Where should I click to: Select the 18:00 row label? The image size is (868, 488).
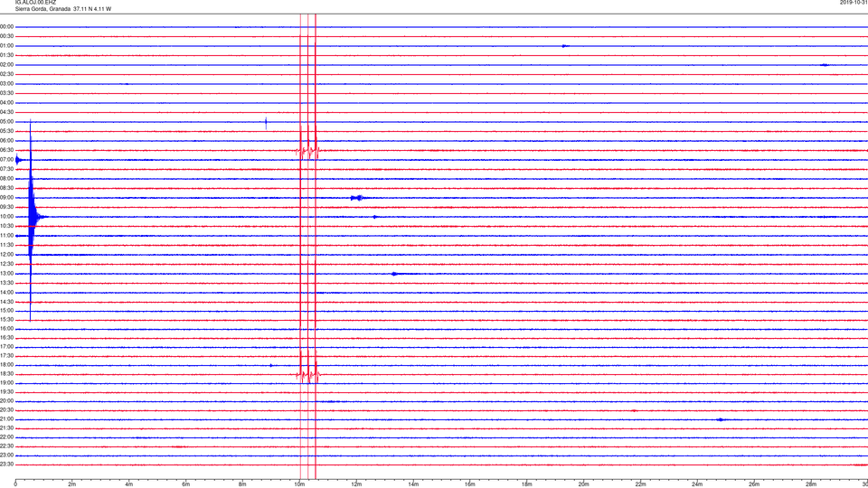6,364
